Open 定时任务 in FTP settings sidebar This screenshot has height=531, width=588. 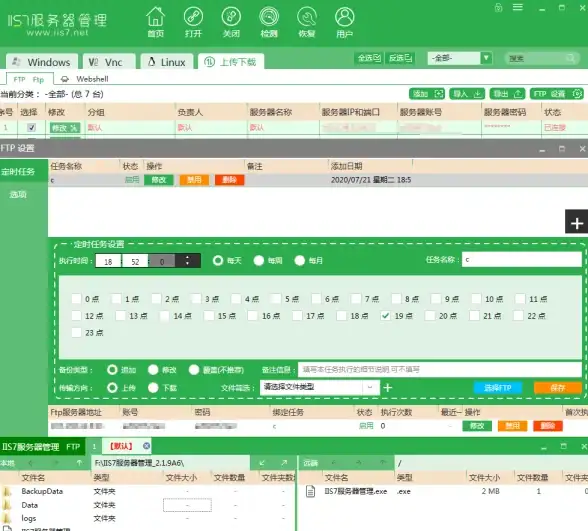pos(24,172)
